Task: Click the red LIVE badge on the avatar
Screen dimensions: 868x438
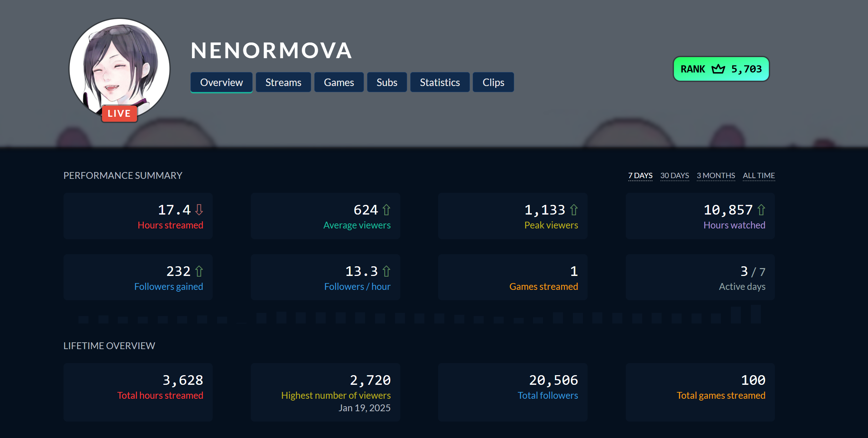Action: pos(119,114)
